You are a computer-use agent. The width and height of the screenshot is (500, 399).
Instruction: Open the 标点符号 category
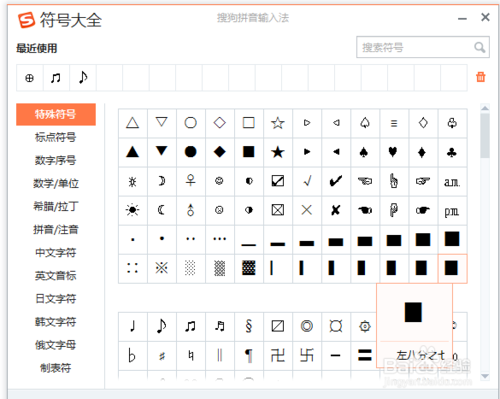point(56,137)
